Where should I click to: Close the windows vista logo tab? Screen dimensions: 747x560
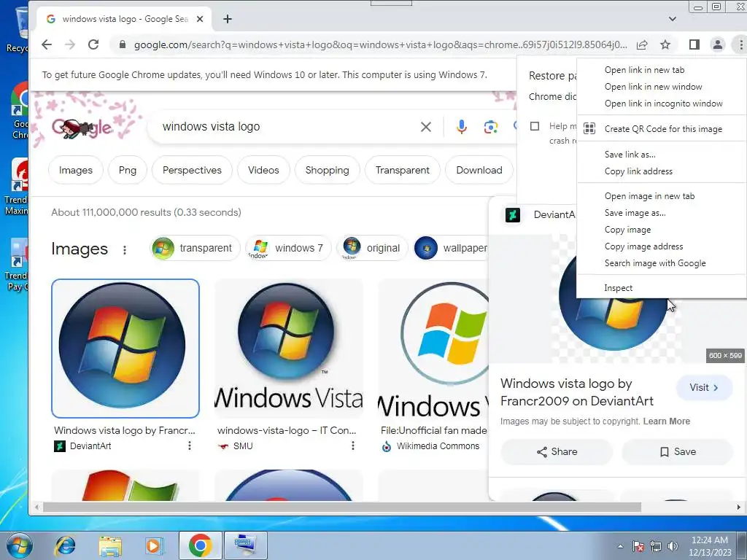coord(200,19)
